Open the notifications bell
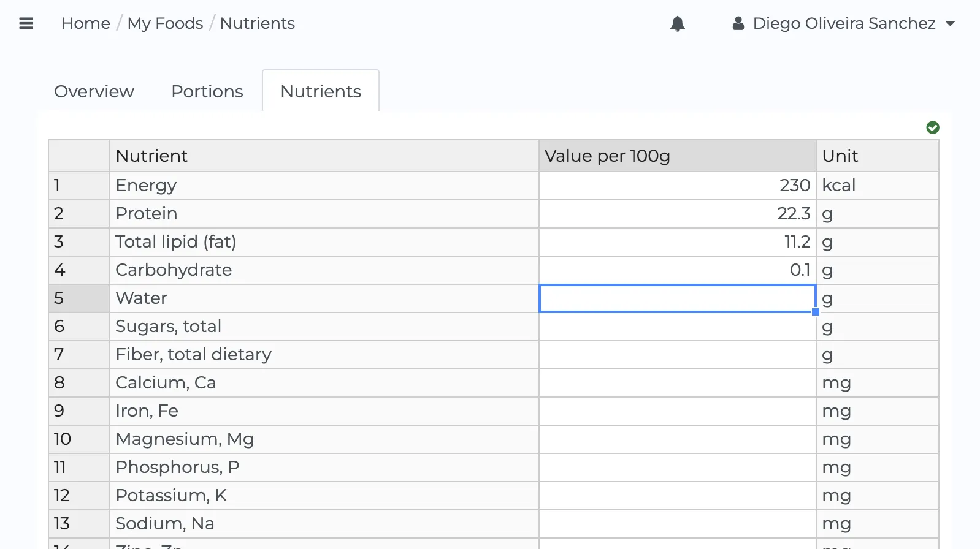 [677, 24]
